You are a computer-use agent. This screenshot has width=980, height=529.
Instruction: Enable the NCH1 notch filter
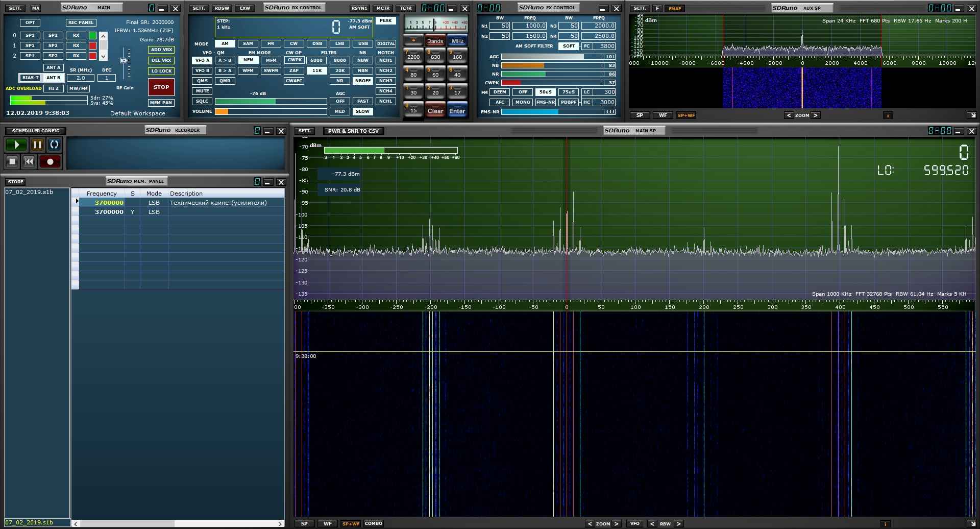[386, 60]
